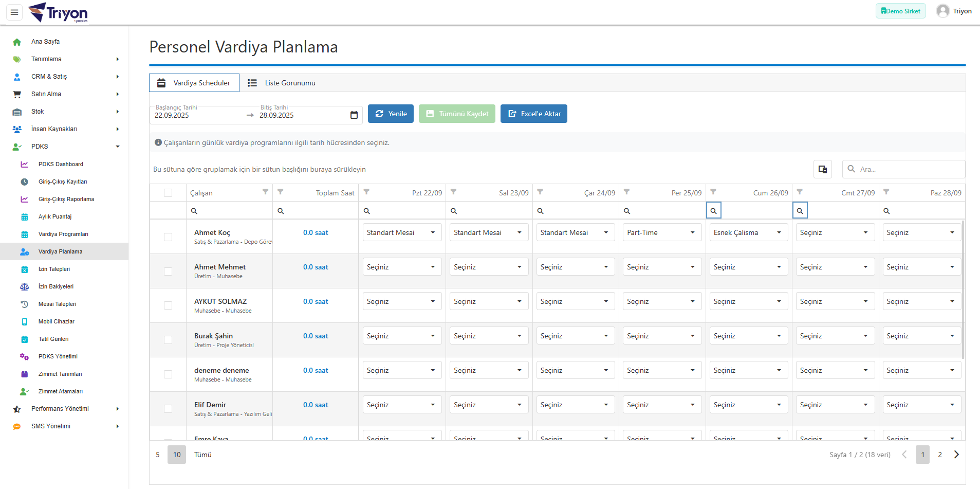Switch to Liste Görünümü tab
Viewport: 980px width, 489px height.
[x=282, y=83]
